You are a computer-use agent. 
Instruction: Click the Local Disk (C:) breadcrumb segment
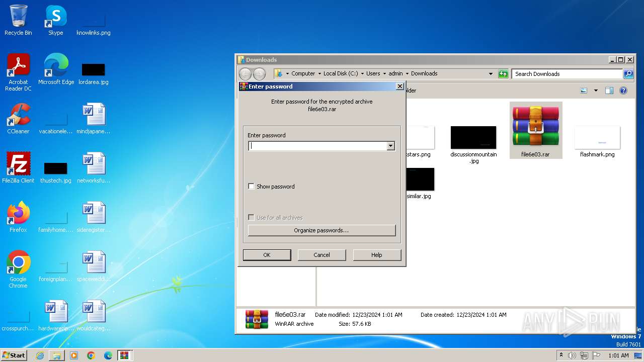(341, 73)
